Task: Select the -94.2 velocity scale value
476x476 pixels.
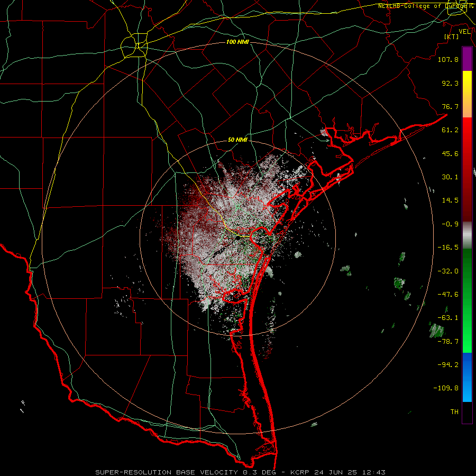Action: point(448,365)
